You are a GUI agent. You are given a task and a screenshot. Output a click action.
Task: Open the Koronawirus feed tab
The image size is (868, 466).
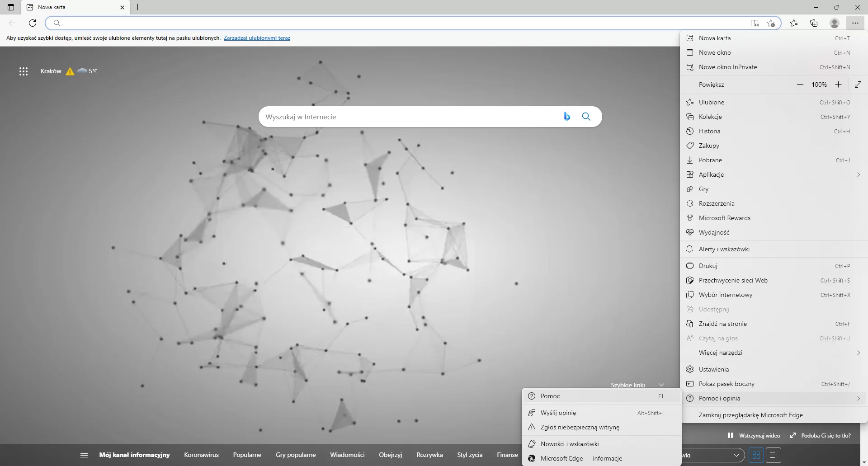[x=201, y=455]
